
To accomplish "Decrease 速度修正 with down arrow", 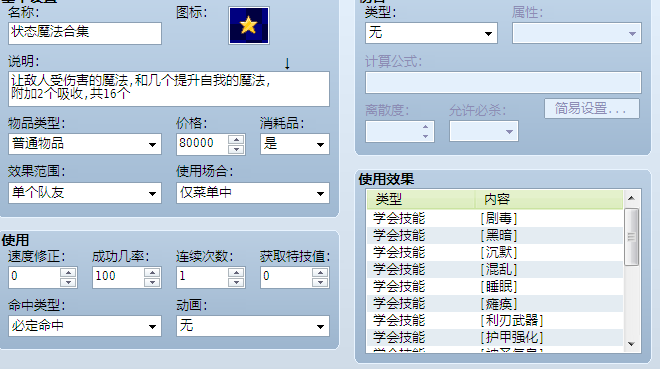I will [x=68, y=282].
